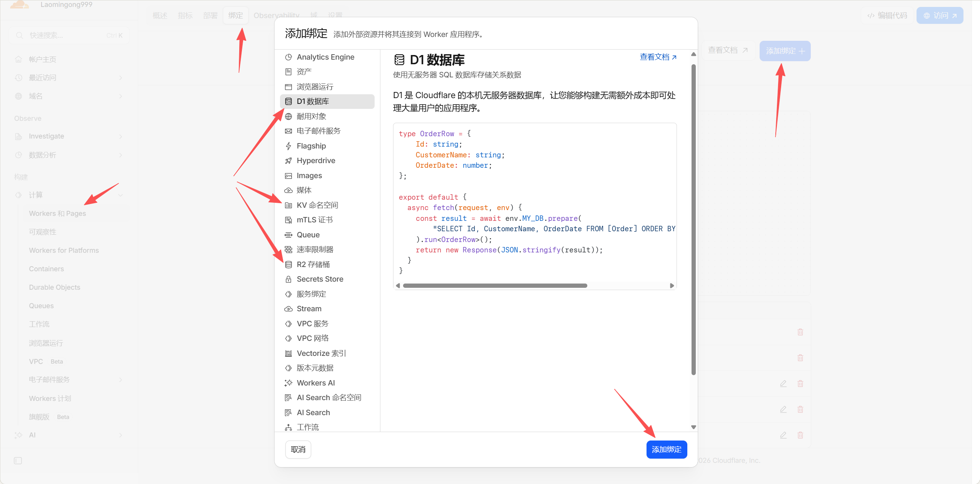980x484 pixels.
Task: Click the 访问 visit button
Action: click(940, 15)
